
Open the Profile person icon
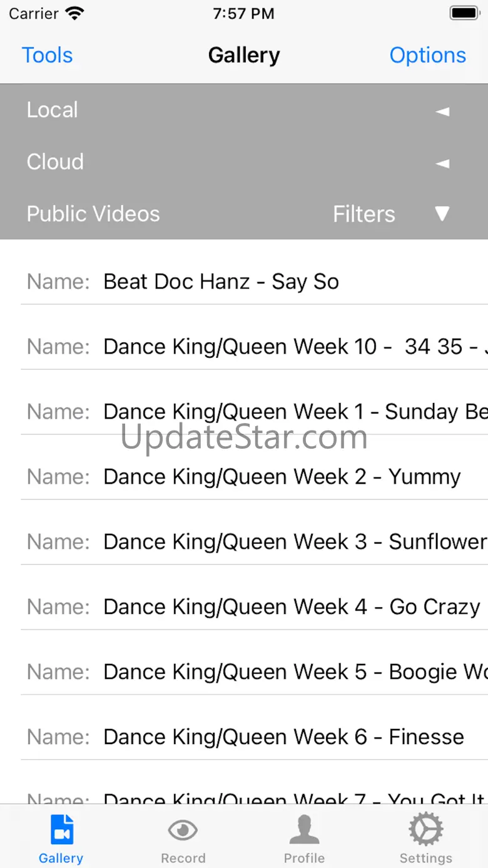click(304, 830)
